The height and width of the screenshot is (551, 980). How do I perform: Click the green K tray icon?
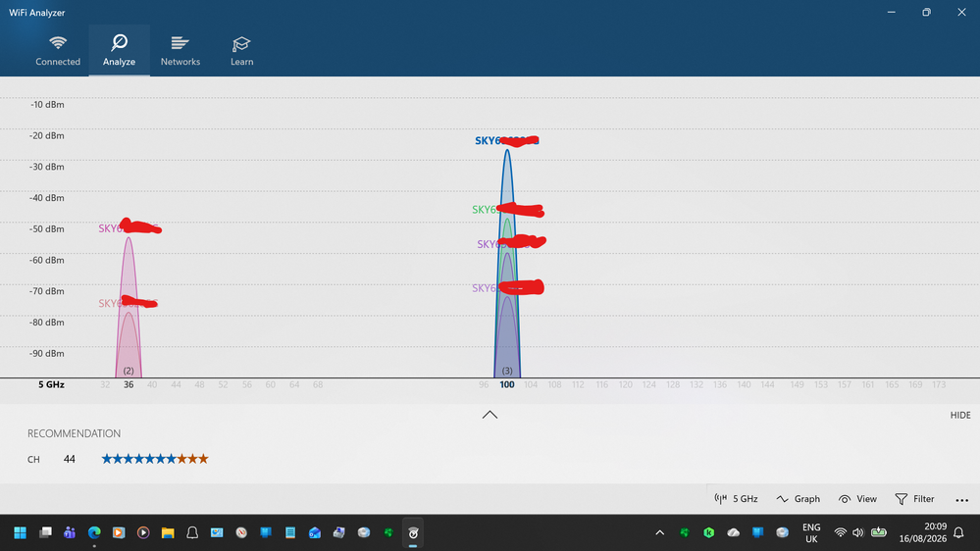click(x=708, y=533)
